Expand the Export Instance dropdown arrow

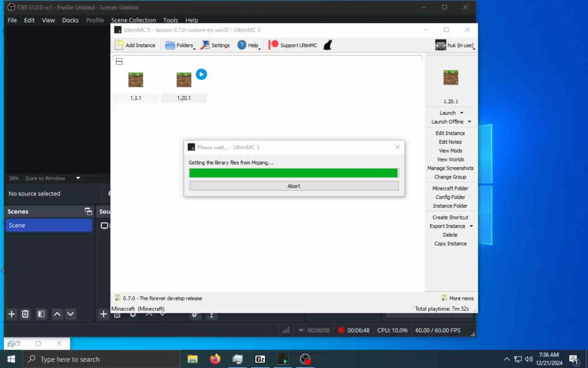click(471, 226)
